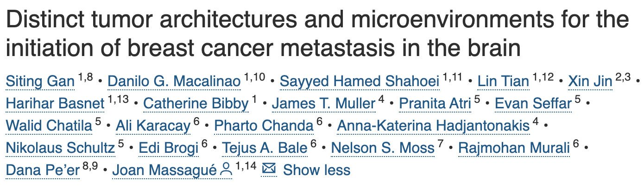Open author link Danilo G. Macalinao
The height and width of the screenshot is (188, 644).
[x=174, y=81]
